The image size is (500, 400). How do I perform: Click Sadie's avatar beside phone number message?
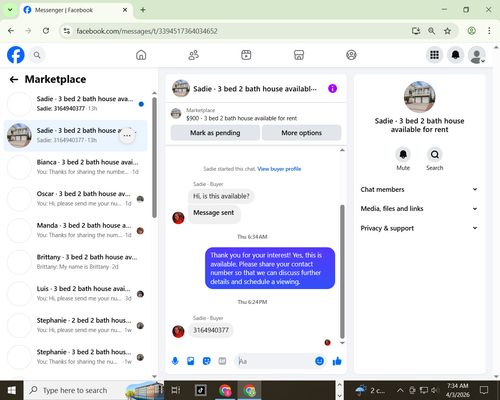pos(178,331)
